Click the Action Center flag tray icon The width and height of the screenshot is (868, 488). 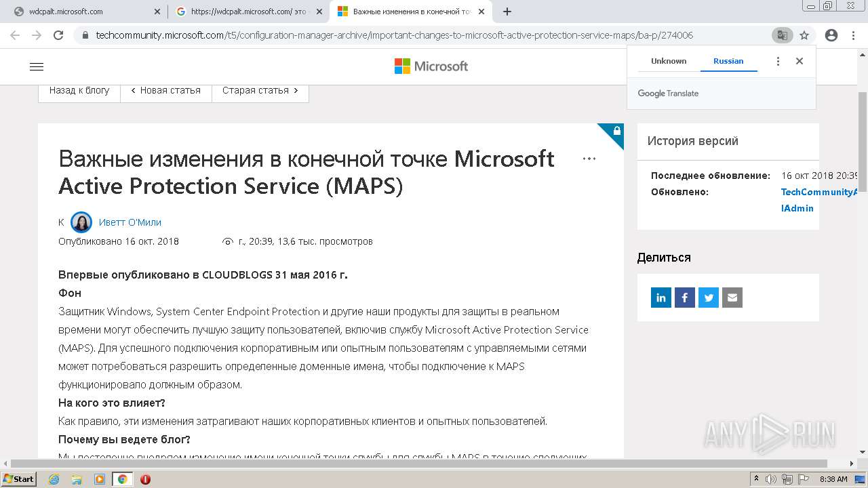(x=802, y=479)
